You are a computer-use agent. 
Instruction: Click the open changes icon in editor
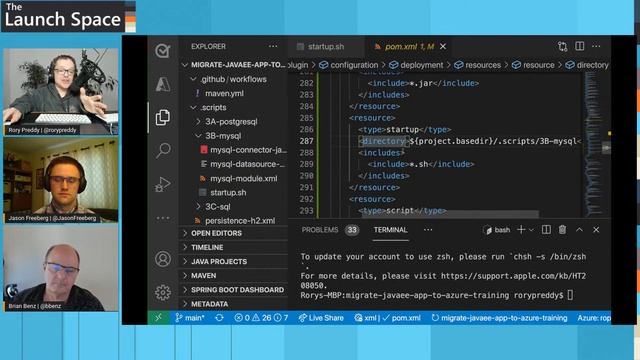562,47
